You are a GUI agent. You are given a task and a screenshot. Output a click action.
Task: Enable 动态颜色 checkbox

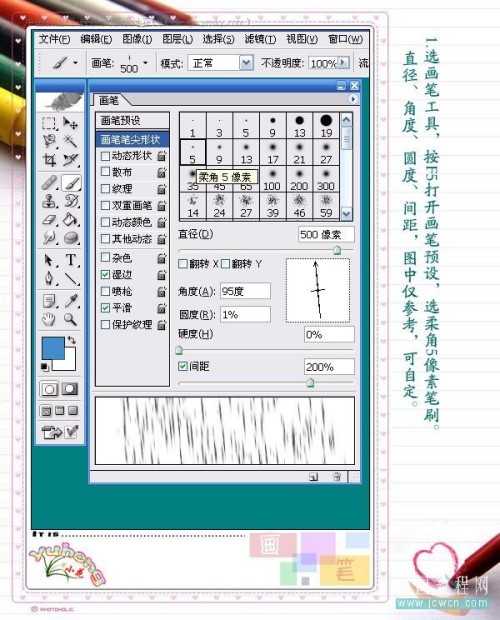click(x=105, y=222)
